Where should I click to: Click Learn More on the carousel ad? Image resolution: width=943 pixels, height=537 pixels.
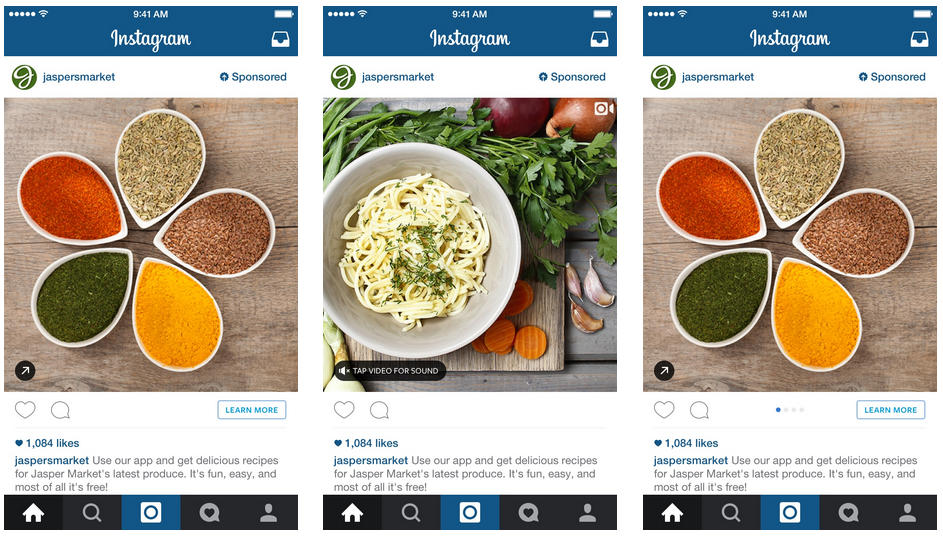[891, 410]
